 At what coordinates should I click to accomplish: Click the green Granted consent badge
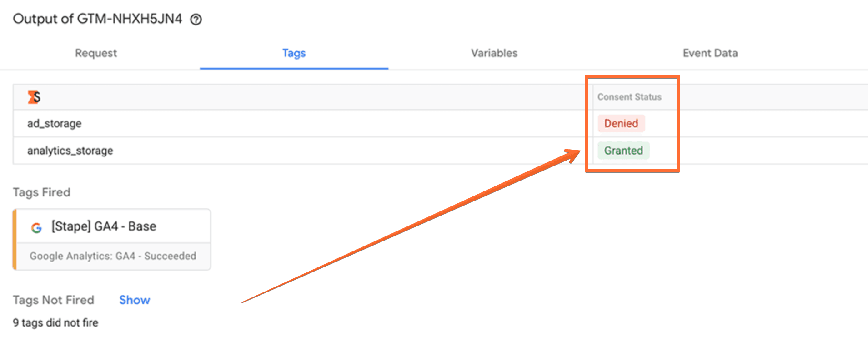pyautogui.click(x=623, y=151)
